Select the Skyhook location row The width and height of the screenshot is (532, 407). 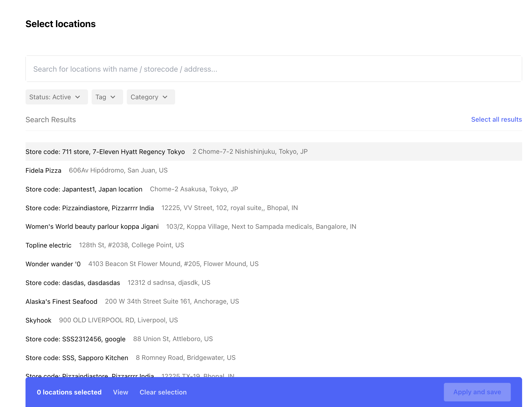coord(274,320)
